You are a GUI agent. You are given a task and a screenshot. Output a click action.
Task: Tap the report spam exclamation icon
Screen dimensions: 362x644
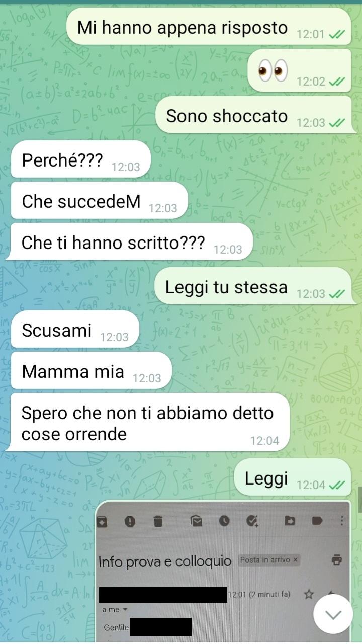(x=130, y=521)
